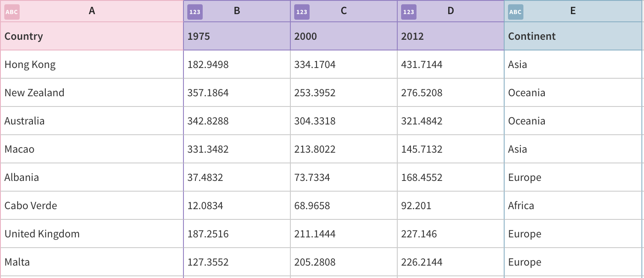The width and height of the screenshot is (644, 278).
Task: Click the 123 number type icon in column C
Action: (302, 12)
